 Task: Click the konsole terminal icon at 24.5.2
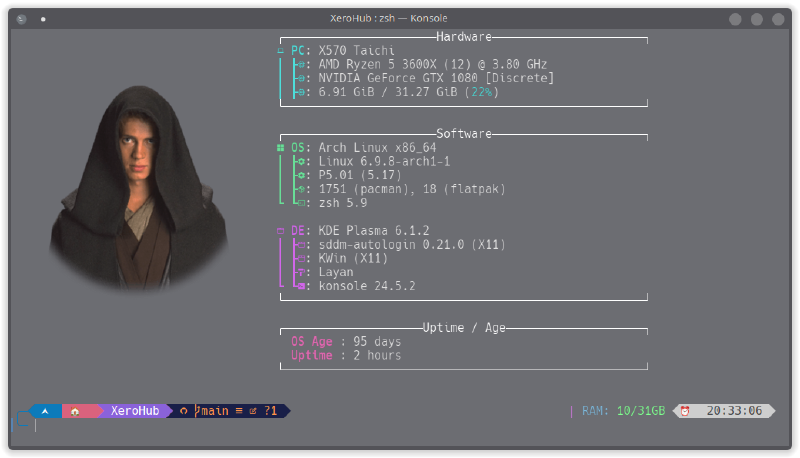click(301, 286)
